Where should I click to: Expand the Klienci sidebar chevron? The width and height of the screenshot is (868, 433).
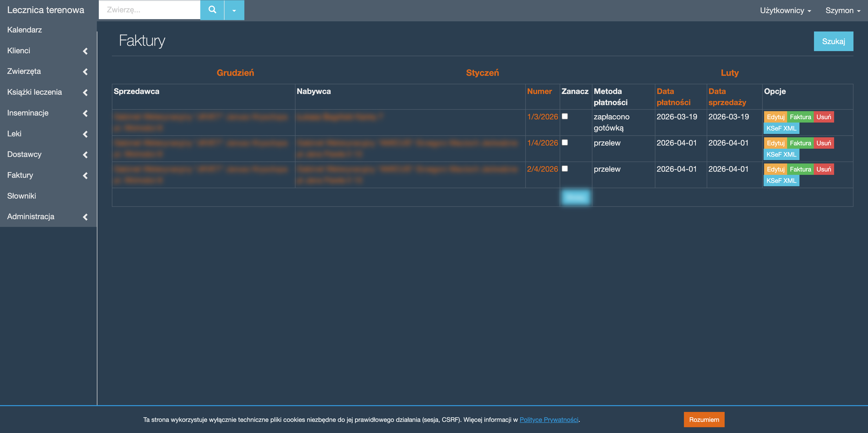click(85, 51)
